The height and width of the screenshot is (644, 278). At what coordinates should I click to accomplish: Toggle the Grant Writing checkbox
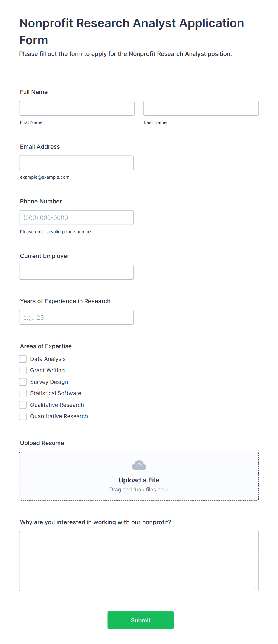(x=23, y=370)
